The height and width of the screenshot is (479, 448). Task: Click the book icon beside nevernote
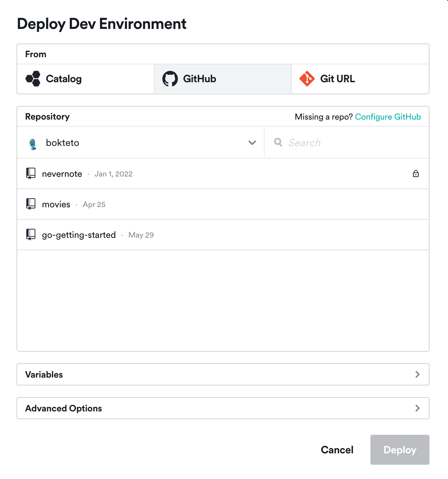pos(31,174)
